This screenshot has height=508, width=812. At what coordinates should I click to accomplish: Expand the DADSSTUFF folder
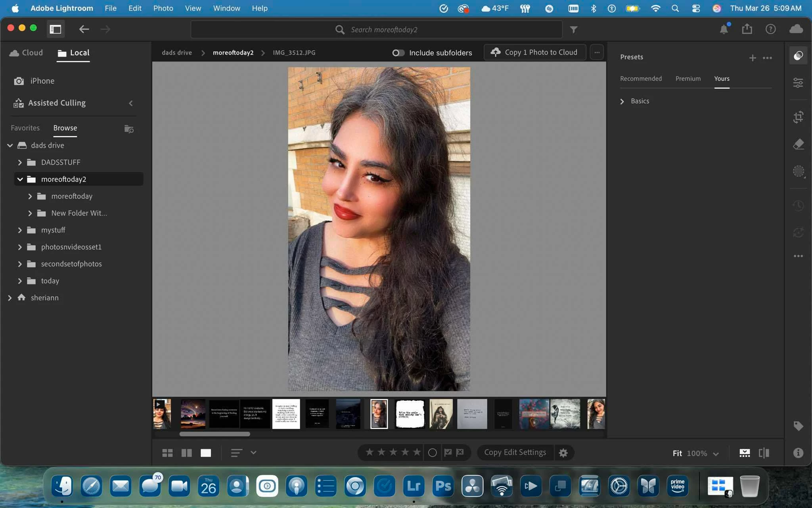pyautogui.click(x=20, y=162)
